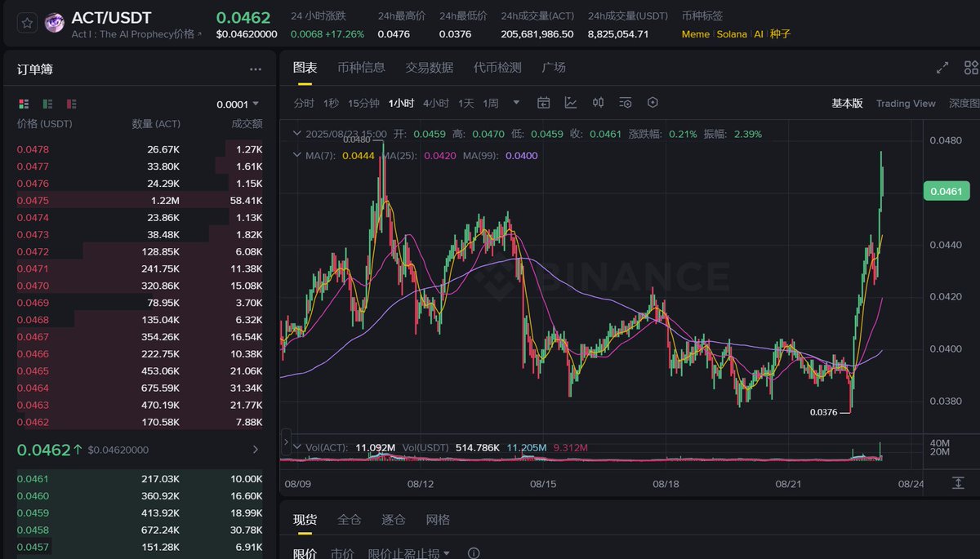Open the chart calendar date picker icon

(x=544, y=103)
